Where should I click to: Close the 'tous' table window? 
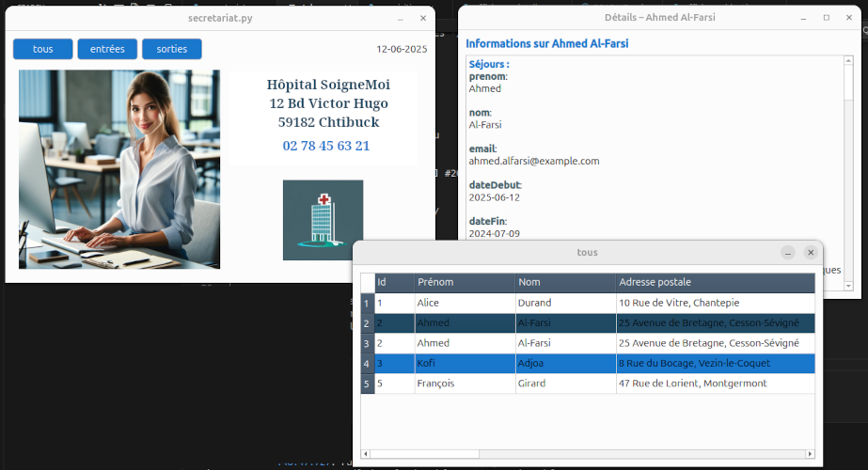click(x=810, y=252)
